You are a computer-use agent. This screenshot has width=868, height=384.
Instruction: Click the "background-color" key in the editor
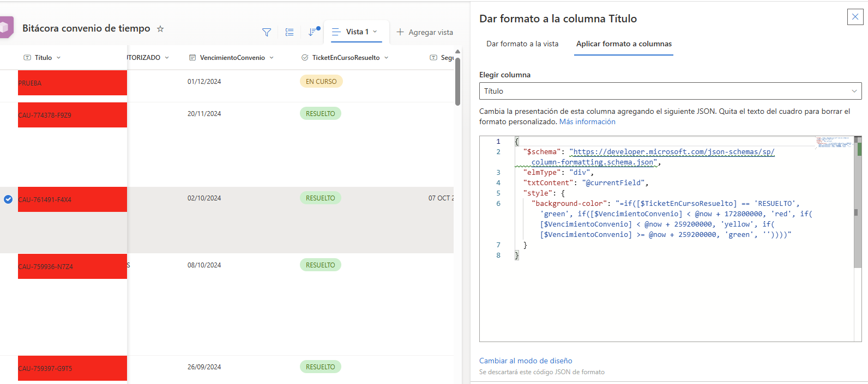click(x=569, y=204)
